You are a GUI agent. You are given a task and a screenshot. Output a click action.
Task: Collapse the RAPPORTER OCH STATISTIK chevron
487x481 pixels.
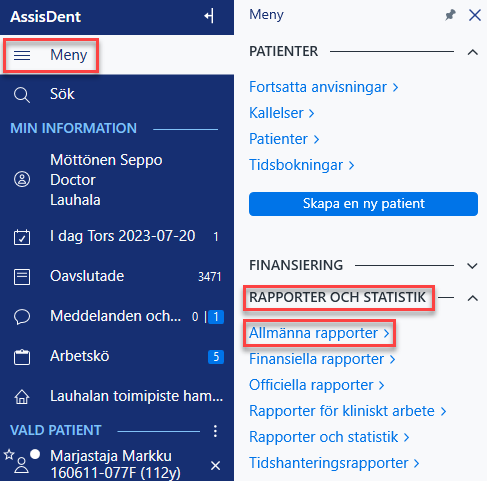[x=473, y=298]
